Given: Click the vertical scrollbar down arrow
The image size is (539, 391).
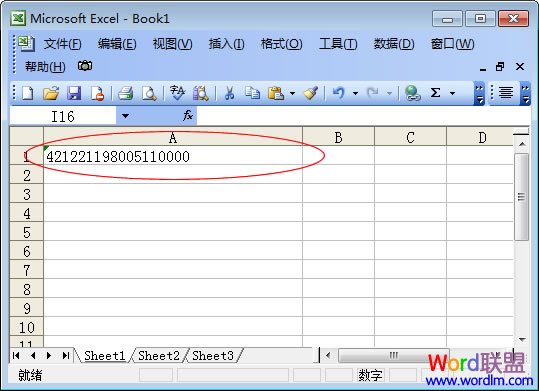Looking at the screenshot, I should tap(522, 339).
